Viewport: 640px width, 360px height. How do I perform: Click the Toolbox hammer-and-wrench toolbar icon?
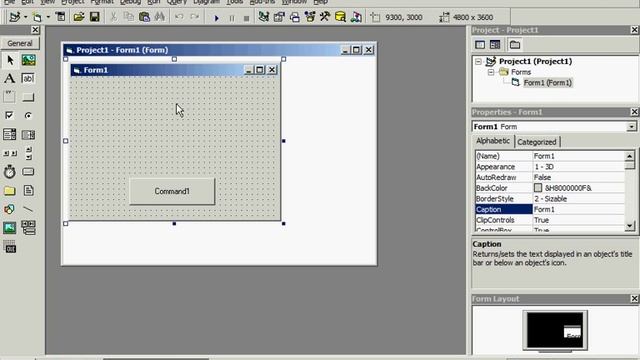pyautogui.click(x=325, y=17)
